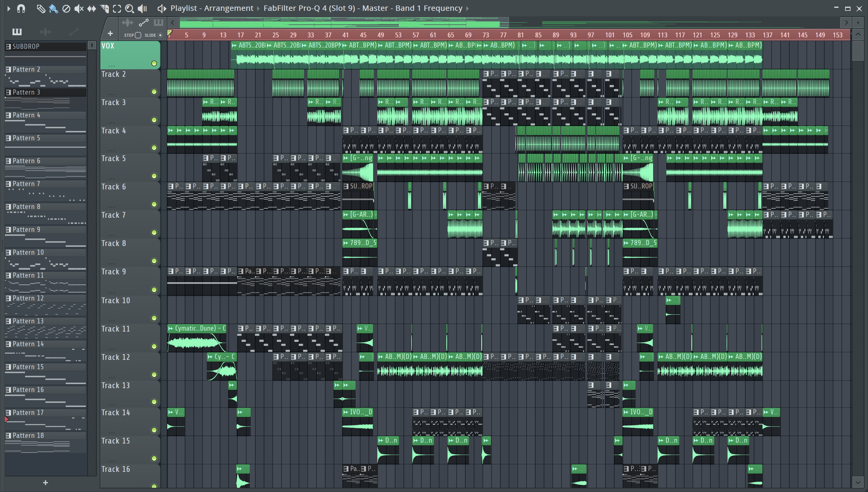Add new pattern with bottom plus icon
Screen dimensions: 868x492
46,483
